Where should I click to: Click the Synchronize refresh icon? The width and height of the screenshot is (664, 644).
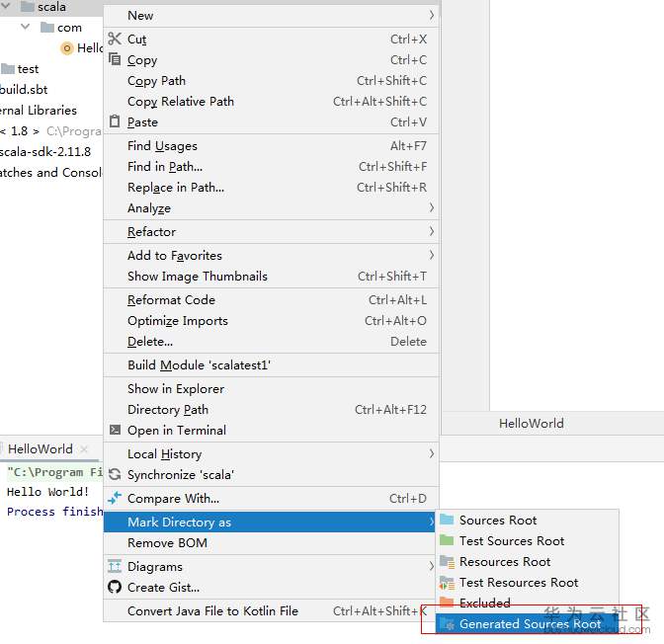point(115,474)
